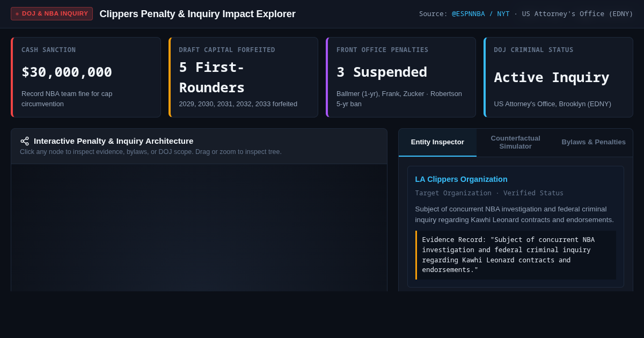
Task: Click '2029, 2030, 2031, 2032, 2033 forfeited' text
Action: (x=238, y=104)
